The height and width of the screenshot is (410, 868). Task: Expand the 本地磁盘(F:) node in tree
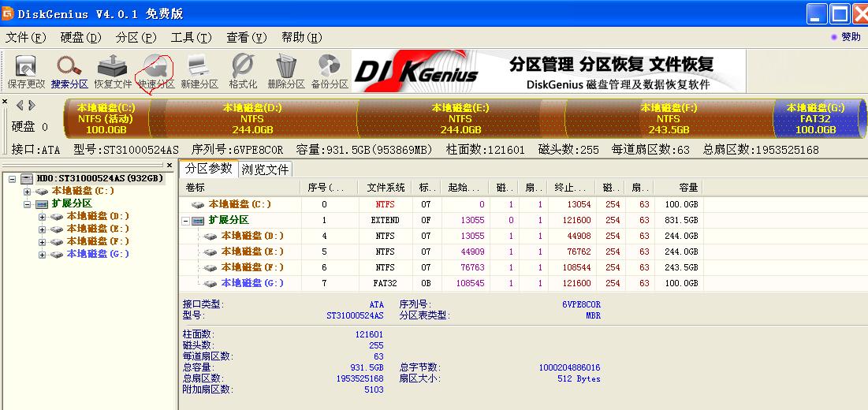(x=42, y=242)
